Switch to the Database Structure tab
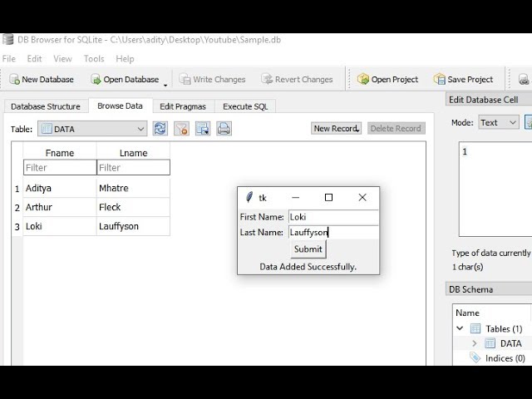 [x=46, y=106]
